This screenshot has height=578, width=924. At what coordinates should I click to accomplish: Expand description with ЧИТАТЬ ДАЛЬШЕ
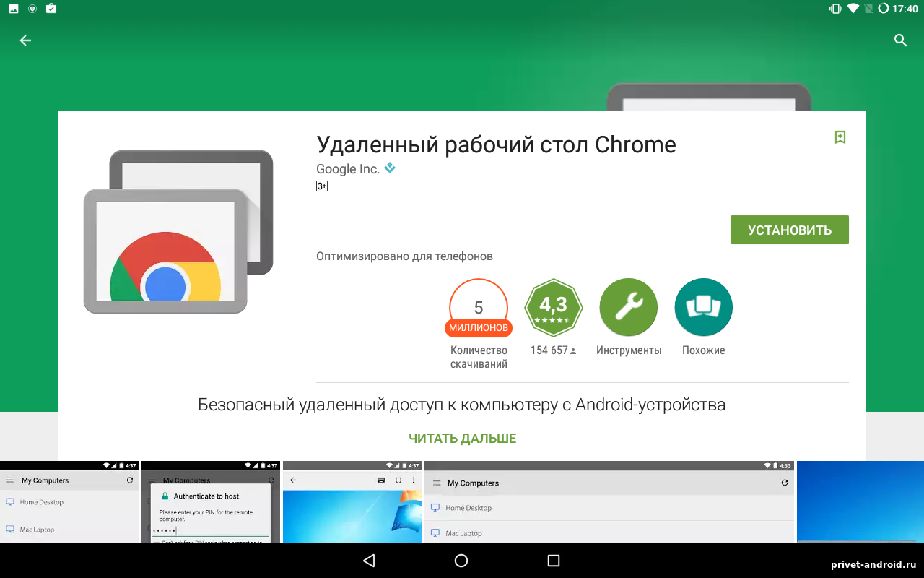click(x=462, y=439)
